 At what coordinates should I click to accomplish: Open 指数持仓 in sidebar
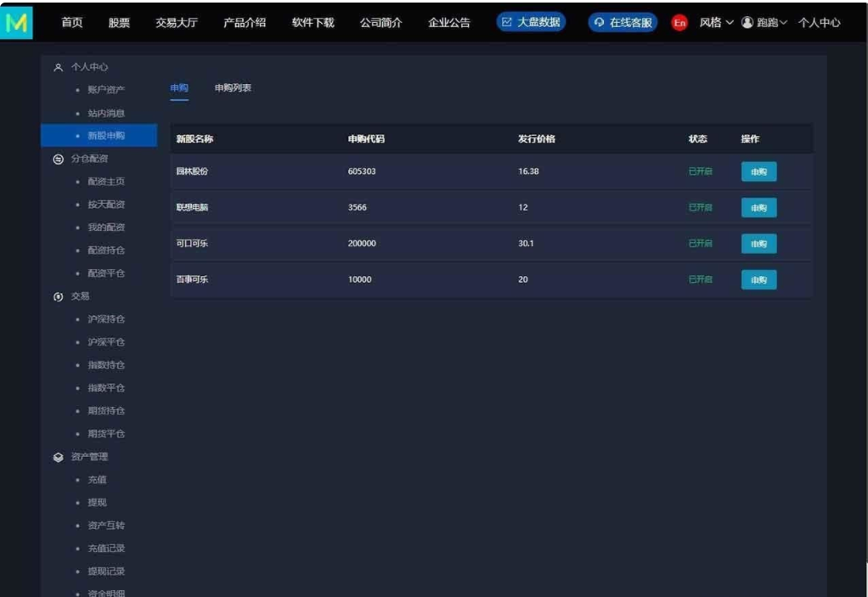pyautogui.click(x=106, y=365)
